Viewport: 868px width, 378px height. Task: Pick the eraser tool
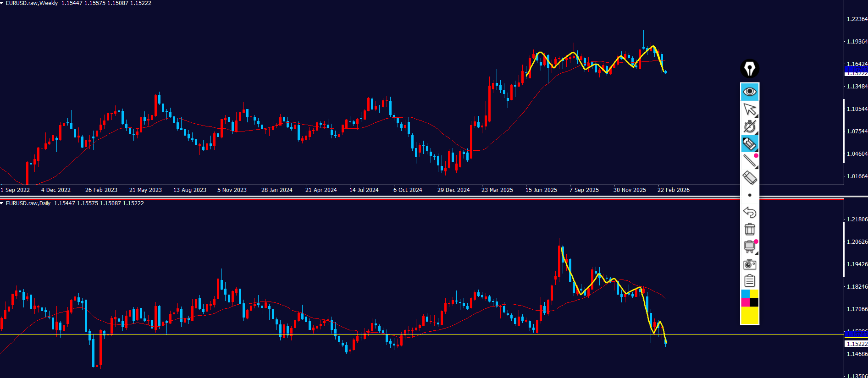tap(749, 178)
